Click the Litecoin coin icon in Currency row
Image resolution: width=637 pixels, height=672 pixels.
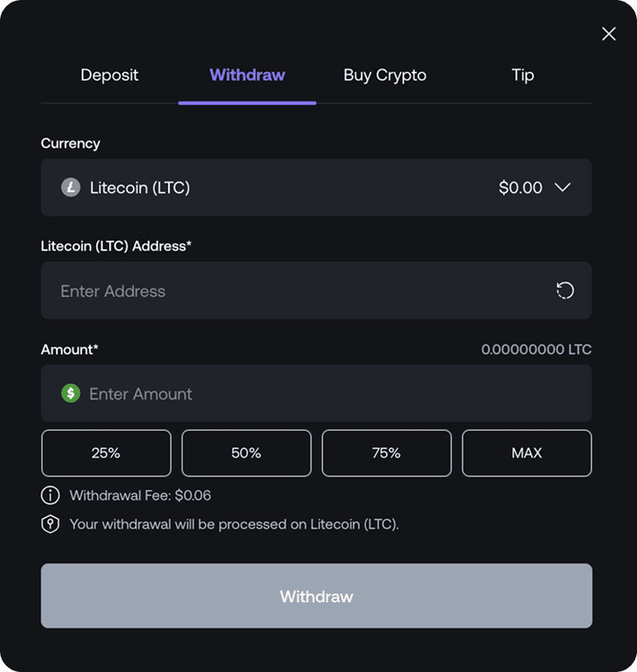tap(70, 188)
